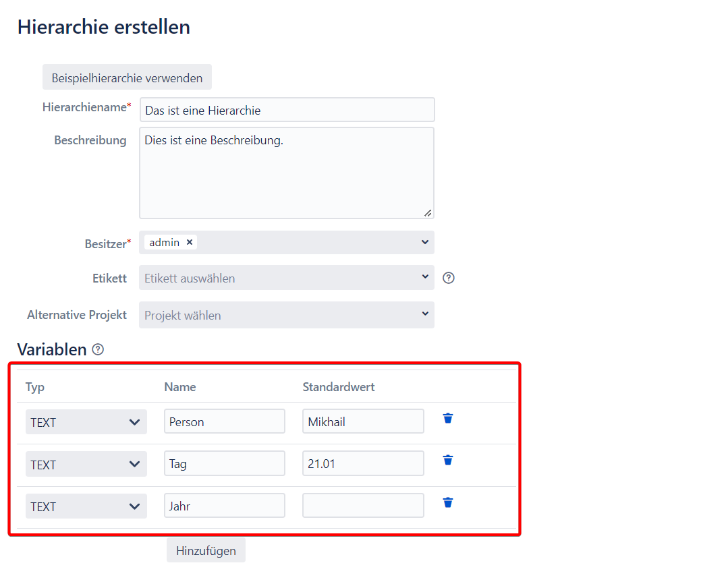Expand the Besitzer dropdown
728x588 pixels.
pos(424,242)
